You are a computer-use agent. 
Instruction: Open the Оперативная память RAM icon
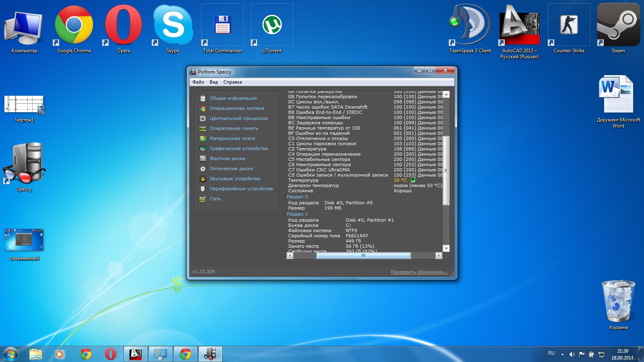pyautogui.click(x=203, y=128)
